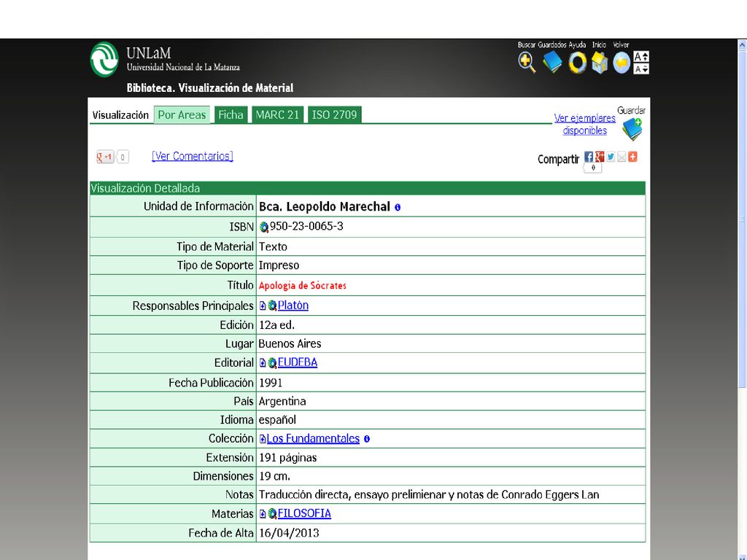Image resolution: width=747 pixels, height=560 pixels.
Task: Click info icon beside Los Fundamentales
Action: (x=367, y=439)
